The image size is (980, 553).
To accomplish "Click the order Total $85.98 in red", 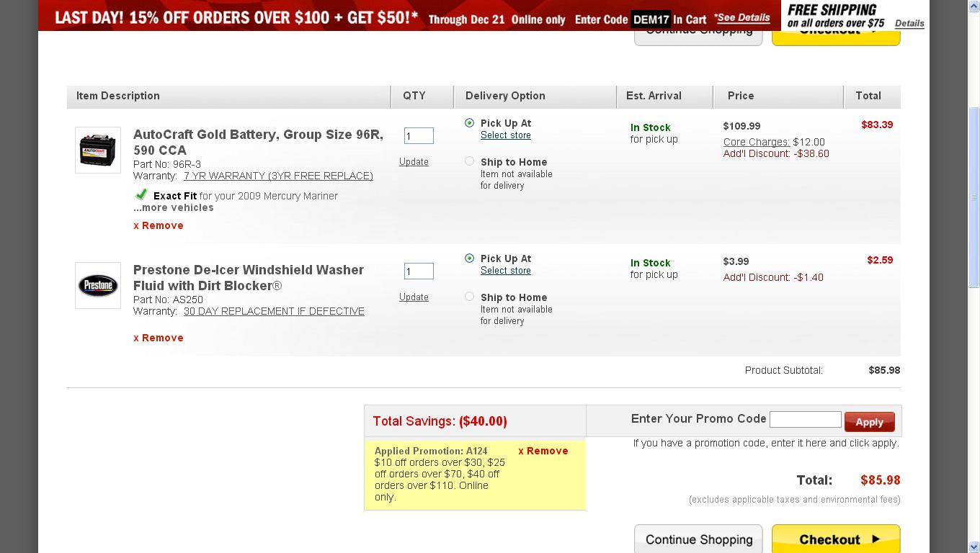I will point(881,480).
